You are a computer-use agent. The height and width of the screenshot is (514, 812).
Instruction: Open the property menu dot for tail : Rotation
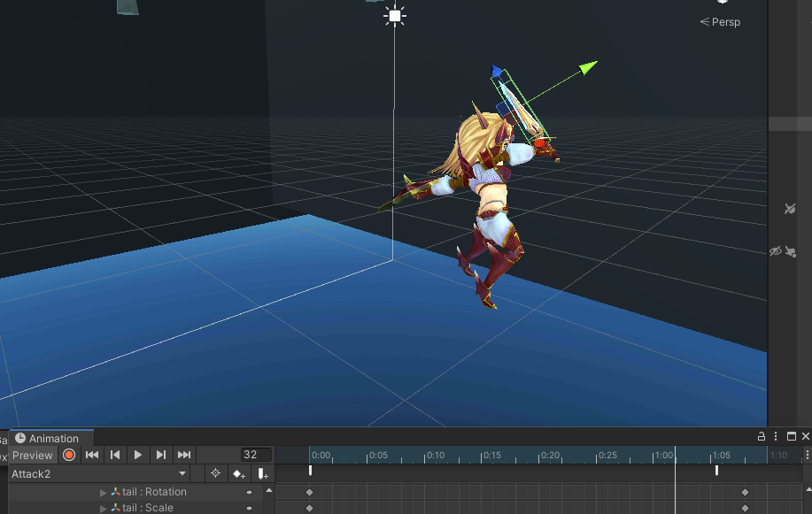click(x=249, y=492)
